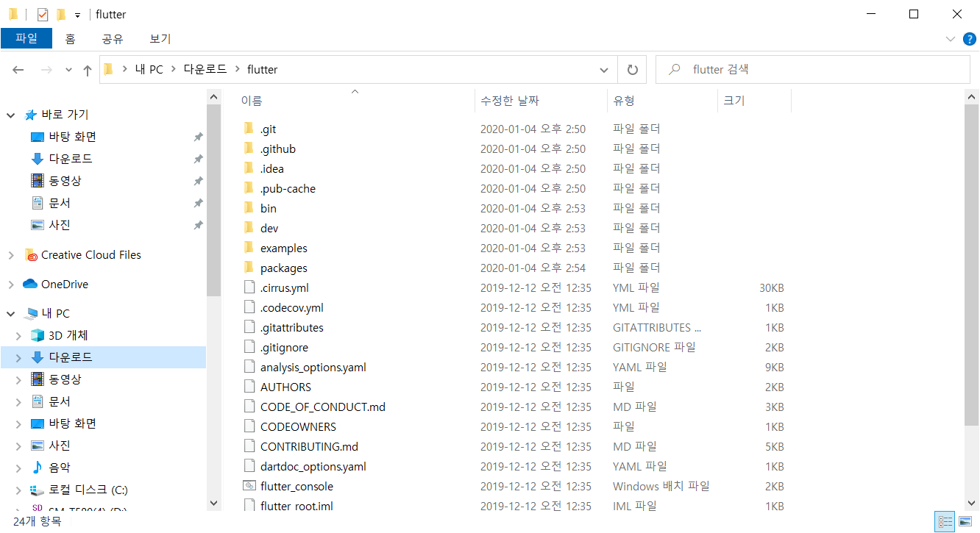Refresh the flutter folder view
The image size is (980, 533).
pyautogui.click(x=632, y=70)
